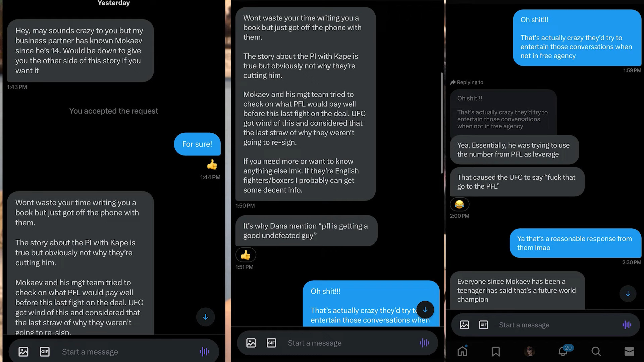This screenshot has width=644, height=362.
Task: Open image picker in right chat panel
Action: pos(465,325)
